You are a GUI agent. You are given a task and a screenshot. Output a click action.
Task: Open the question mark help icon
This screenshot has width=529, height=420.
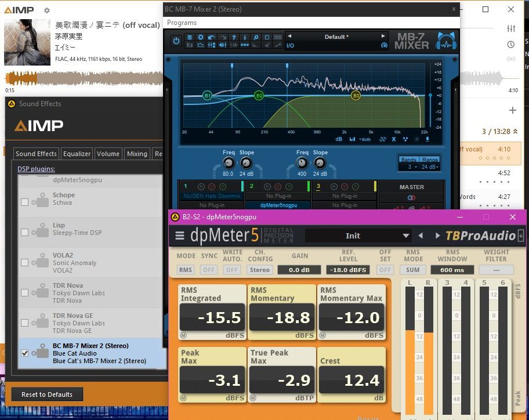[234, 37]
